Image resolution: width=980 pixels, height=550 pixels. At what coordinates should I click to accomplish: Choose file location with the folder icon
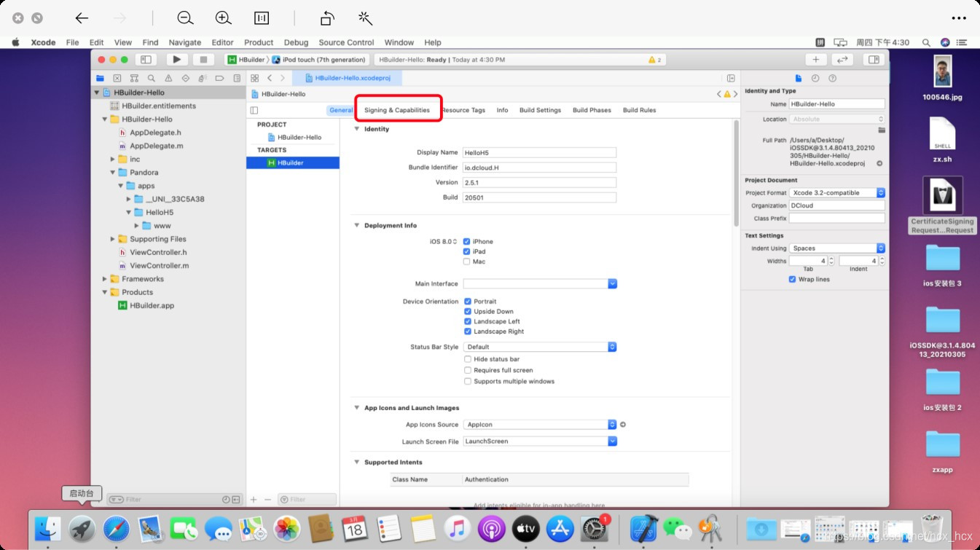click(x=881, y=130)
